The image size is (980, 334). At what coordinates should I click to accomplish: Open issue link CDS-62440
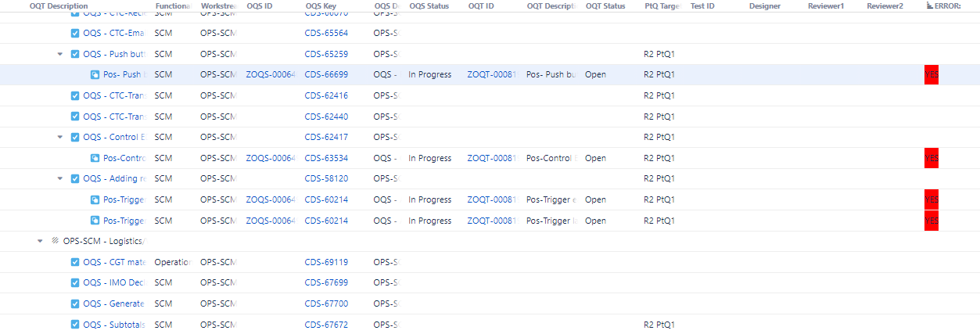click(326, 117)
